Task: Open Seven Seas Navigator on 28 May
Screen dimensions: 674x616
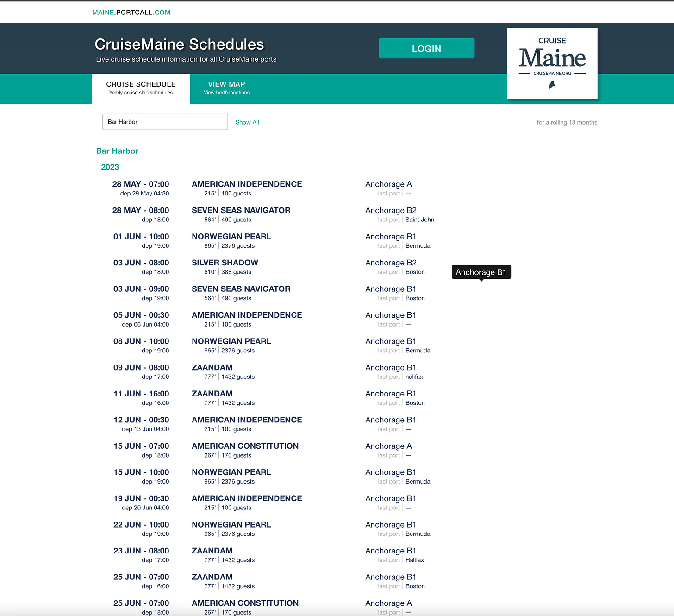Action: tap(241, 210)
